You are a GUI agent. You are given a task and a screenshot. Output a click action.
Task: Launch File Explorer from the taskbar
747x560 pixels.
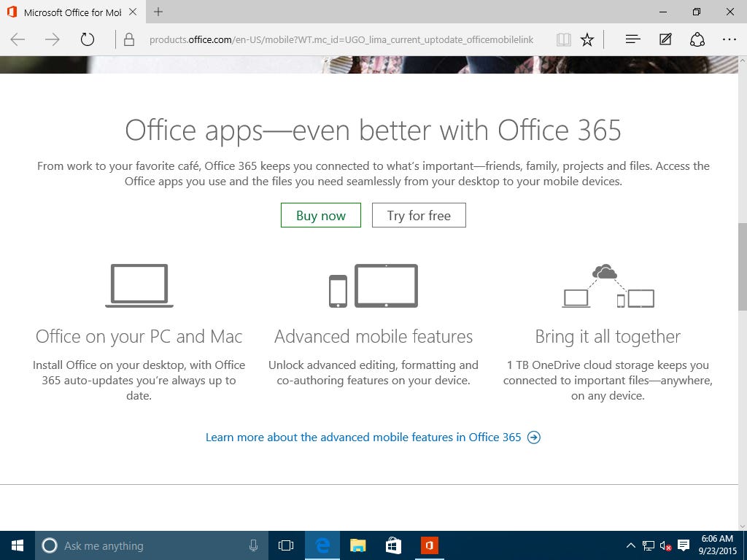click(x=357, y=545)
